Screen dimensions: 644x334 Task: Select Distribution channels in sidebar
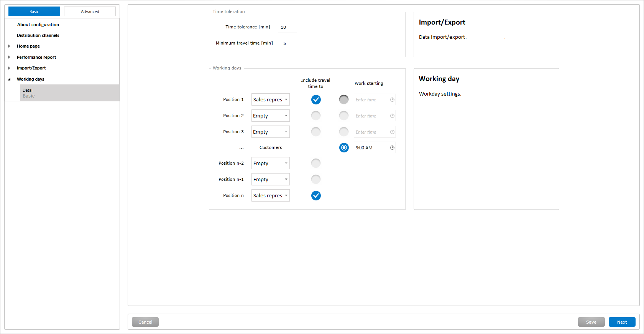(38, 35)
